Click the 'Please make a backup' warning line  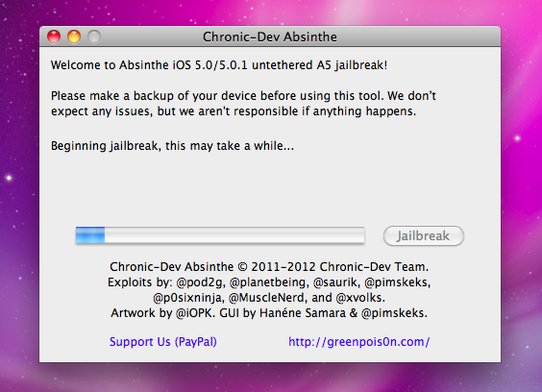[243, 96]
